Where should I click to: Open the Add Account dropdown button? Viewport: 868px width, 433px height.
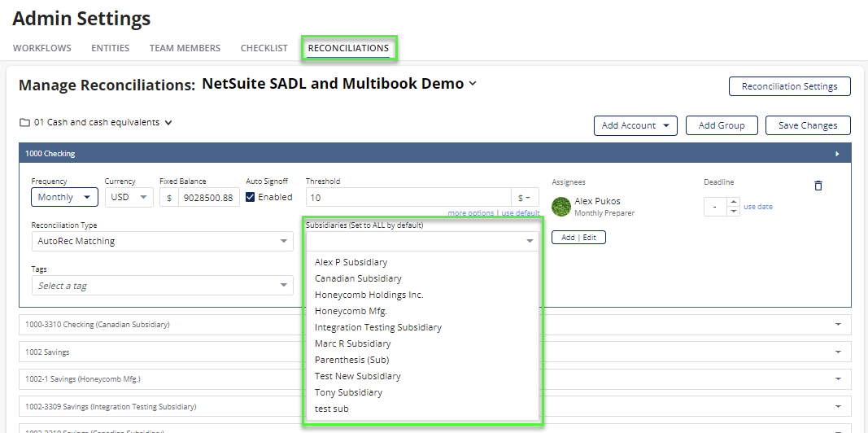pyautogui.click(x=635, y=125)
